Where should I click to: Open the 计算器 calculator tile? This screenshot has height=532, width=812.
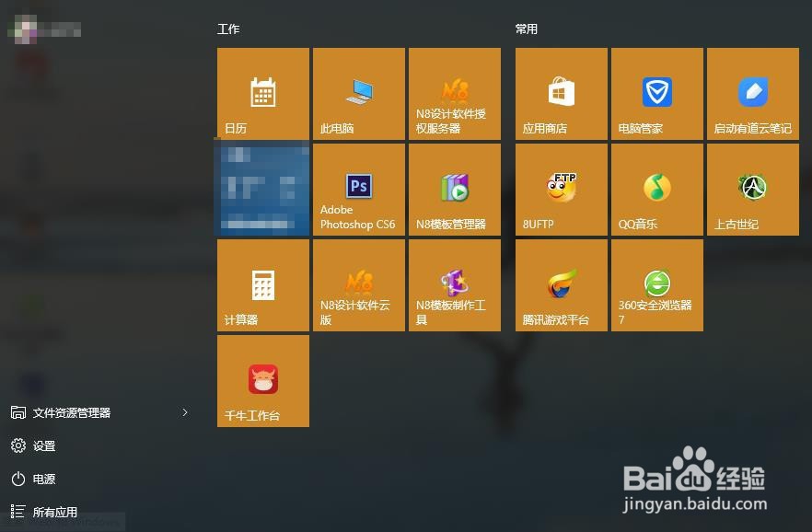263,285
